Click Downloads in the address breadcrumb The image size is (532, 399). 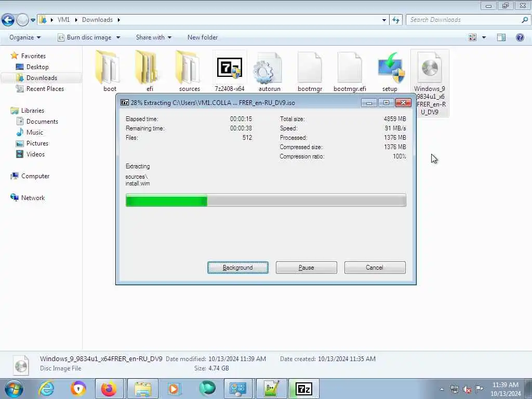tap(97, 20)
